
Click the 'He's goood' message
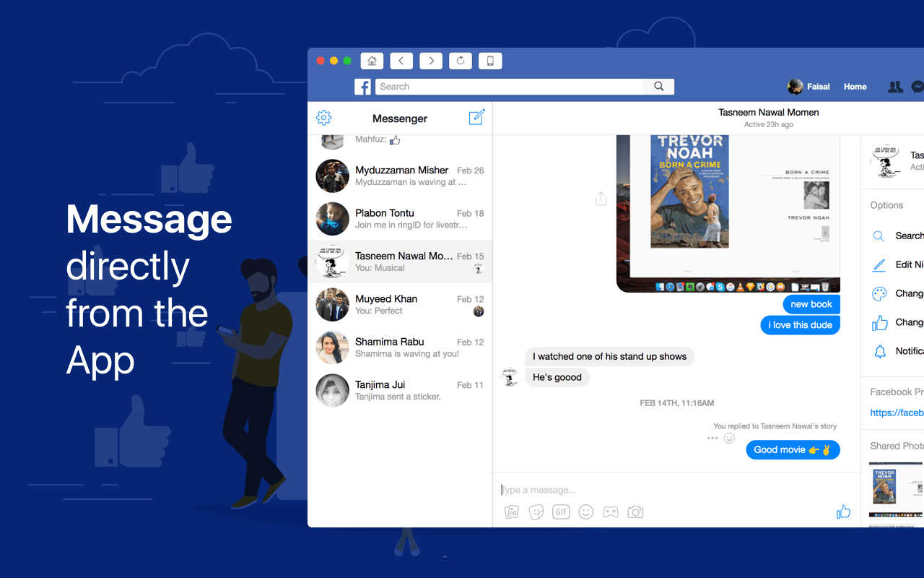point(557,377)
